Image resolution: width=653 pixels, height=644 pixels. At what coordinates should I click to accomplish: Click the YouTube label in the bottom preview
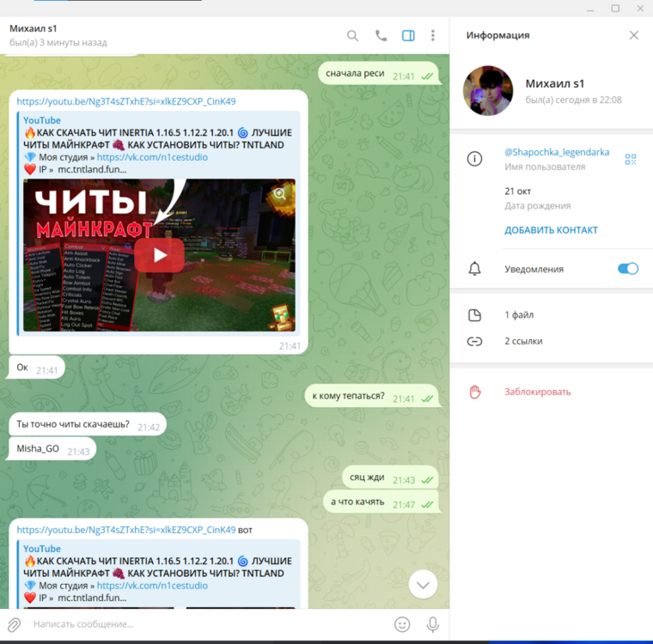pyautogui.click(x=42, y=549)
